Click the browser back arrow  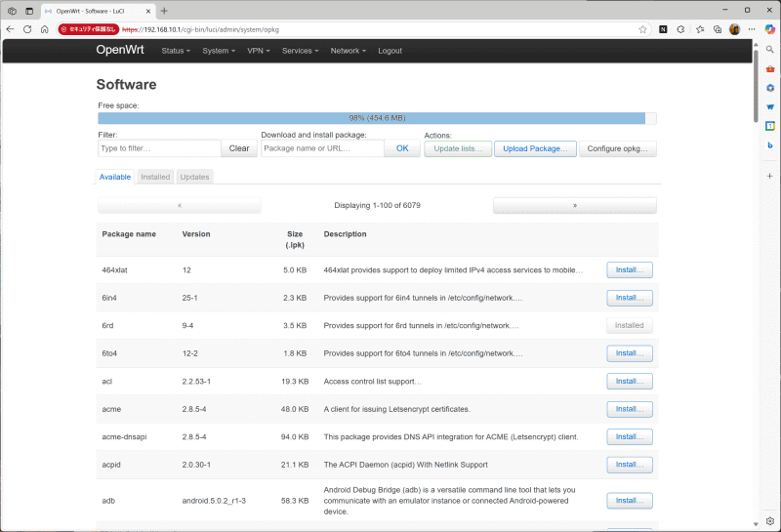[x=10, y=29]
